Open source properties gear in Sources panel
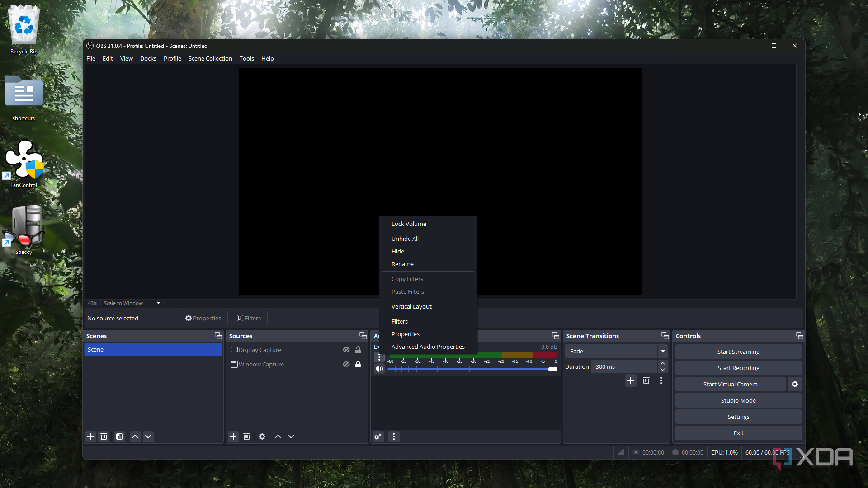This screenshot has width=868, height=488. click(x=262, y=436)
